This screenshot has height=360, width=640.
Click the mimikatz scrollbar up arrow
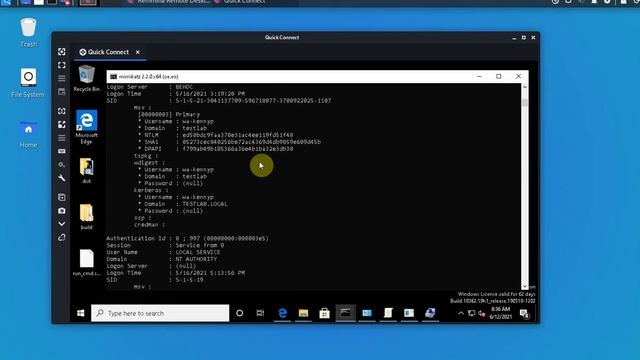525,87
